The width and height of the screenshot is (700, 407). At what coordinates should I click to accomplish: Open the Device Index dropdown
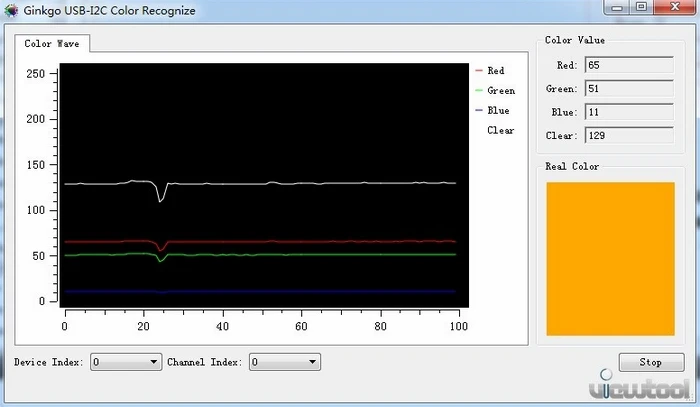126,361
